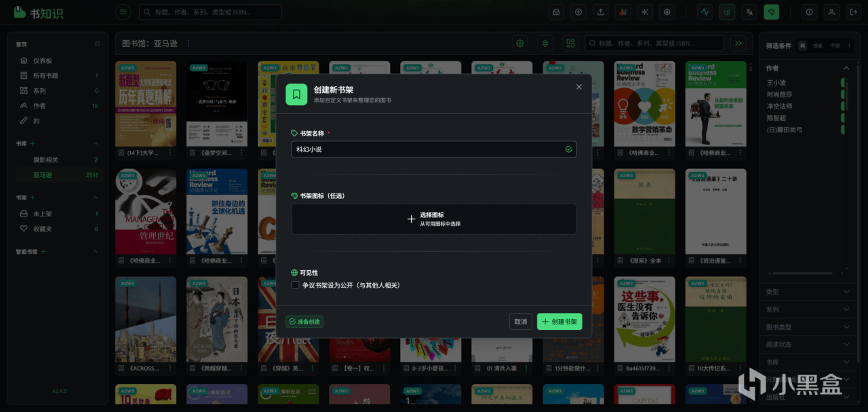This screenshot has width=868, height=412.
Task: Open the 数字营销革命 book cover thumbnail
Action: pyautogui.click(x=644, y=104)
